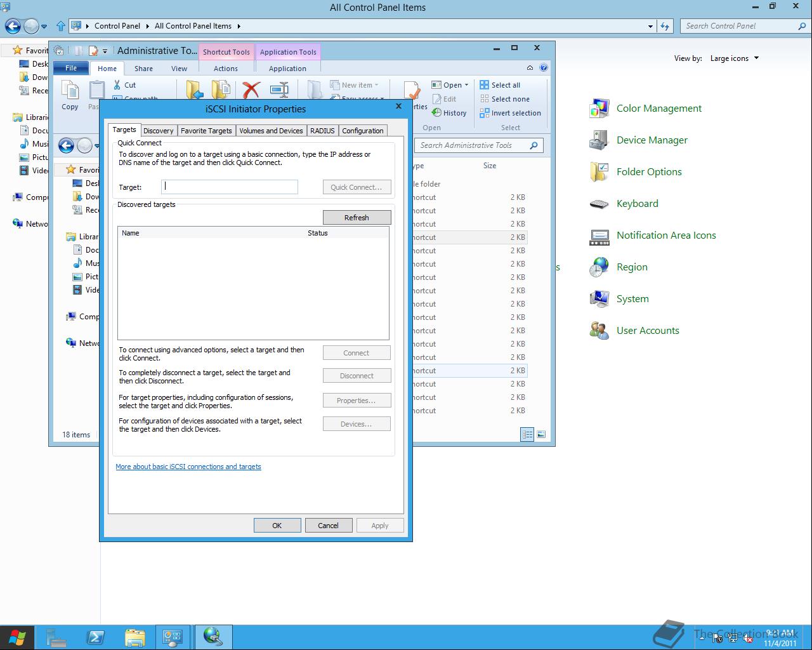Click the Select all ribbon command
The height and width of the screenshot is (650, 812).
[500, 85]
